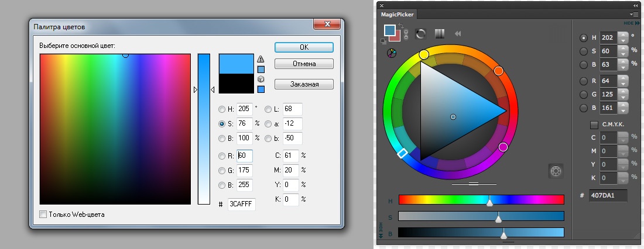Click OK in the Палитра цветов dialog
Viewport: 644px width, 249px height.
point(304,47)
